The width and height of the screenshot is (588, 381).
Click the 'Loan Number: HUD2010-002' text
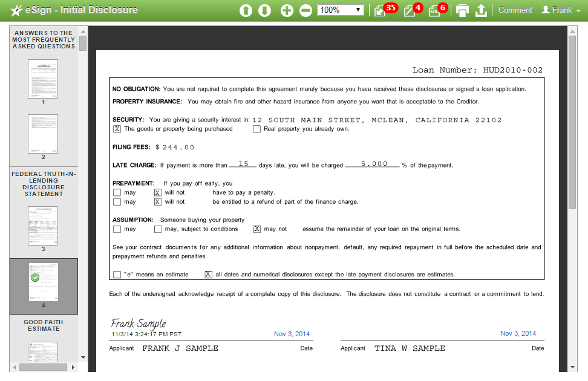tap(477, 70)
